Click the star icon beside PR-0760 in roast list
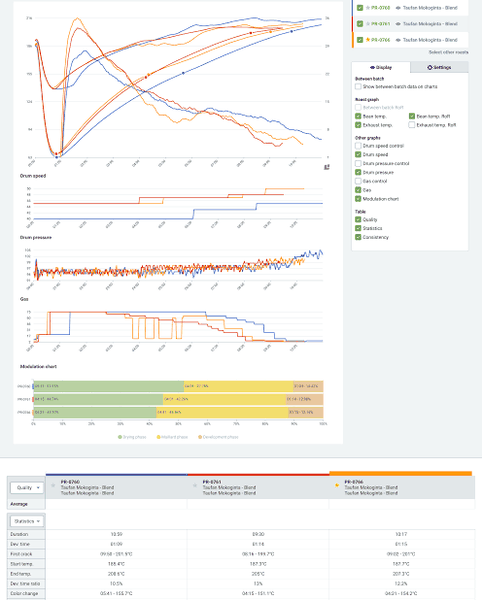This screenshot has height=600, width=482. [x=368, y=8]
